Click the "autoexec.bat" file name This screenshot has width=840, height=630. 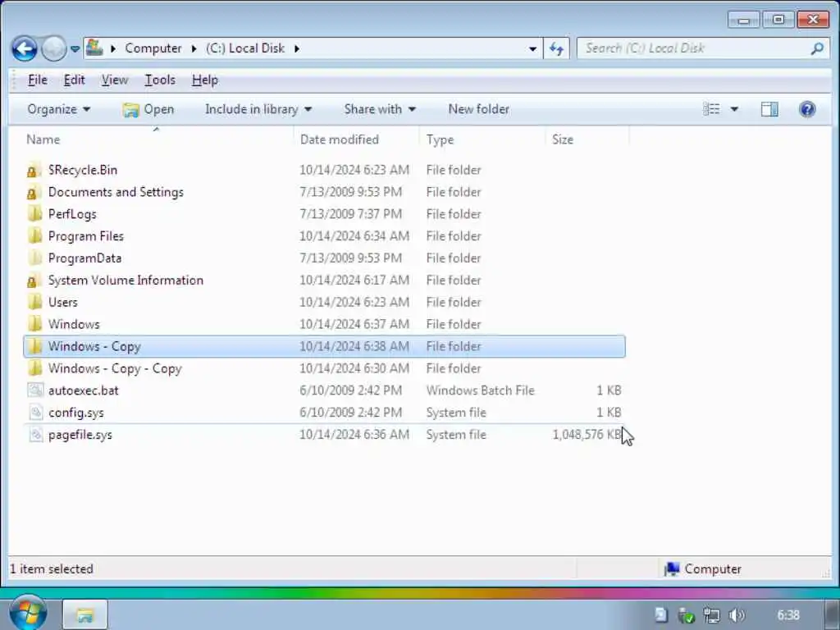click(83, 390)
